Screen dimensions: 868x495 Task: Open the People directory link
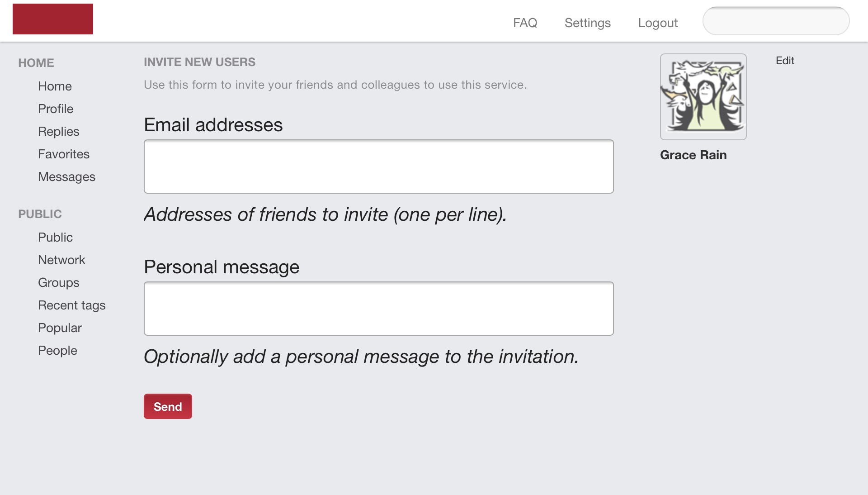tap(57, 350)
